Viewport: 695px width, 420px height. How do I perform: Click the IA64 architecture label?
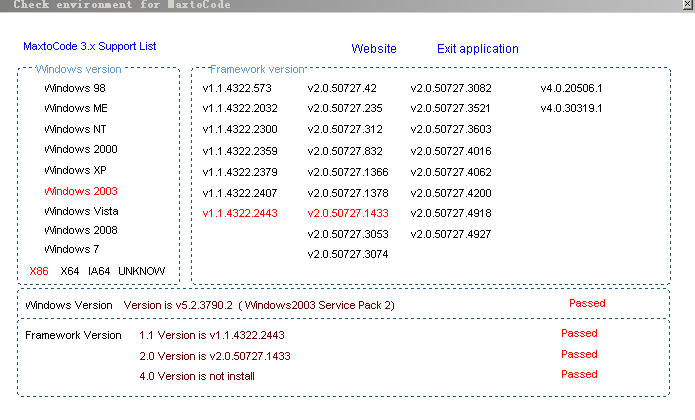pyautogui.click(x=99, y=271)
